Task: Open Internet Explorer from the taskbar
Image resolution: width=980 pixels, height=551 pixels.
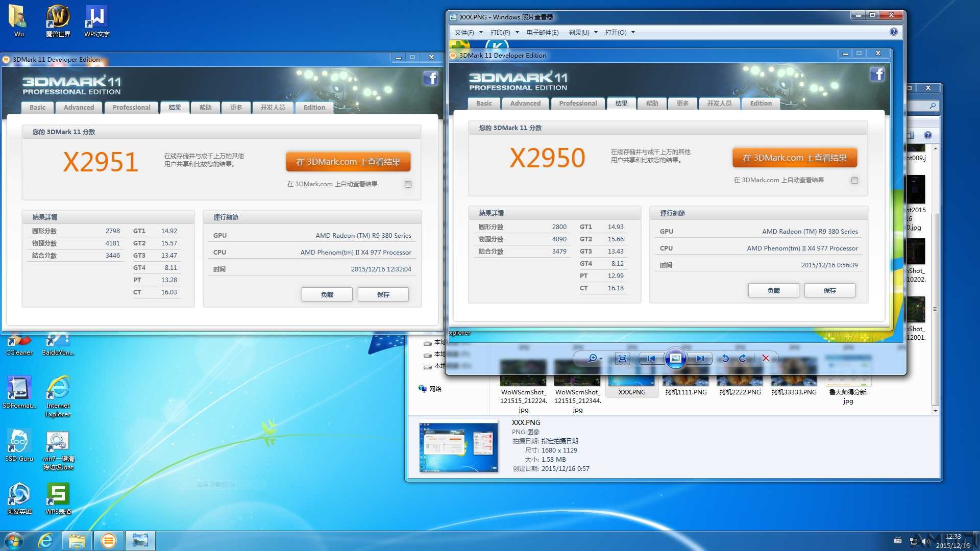Action: point(45,541)
